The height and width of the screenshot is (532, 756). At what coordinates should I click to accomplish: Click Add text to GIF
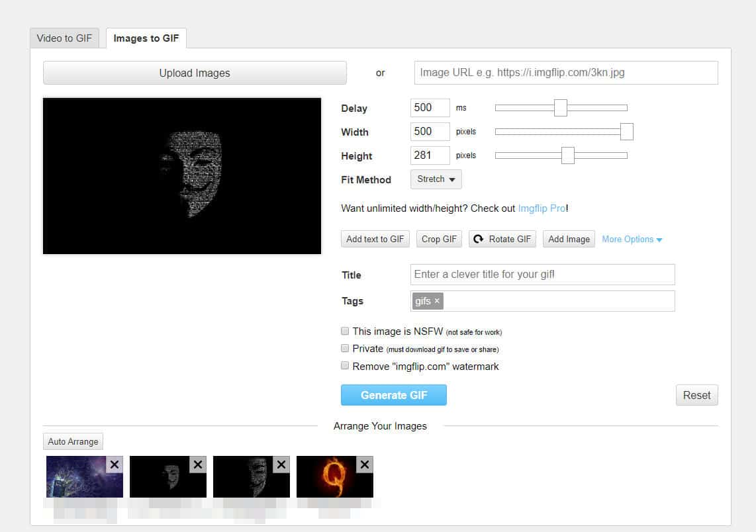pos(375,239)
